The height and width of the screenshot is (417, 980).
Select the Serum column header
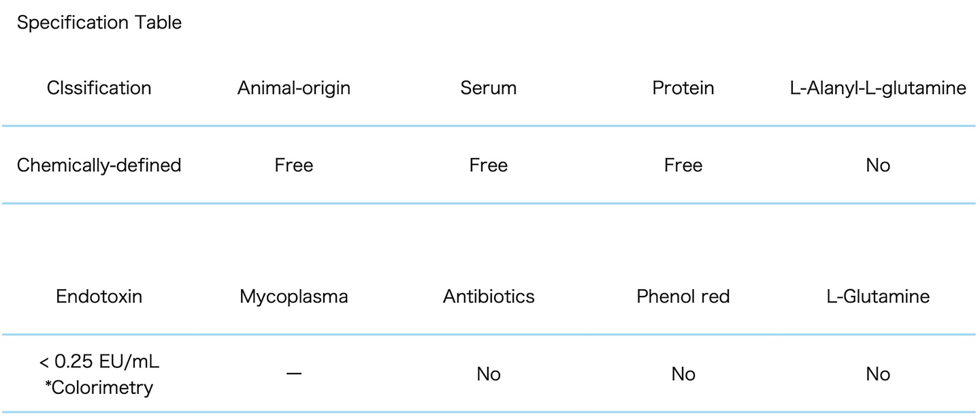(489, 88)
